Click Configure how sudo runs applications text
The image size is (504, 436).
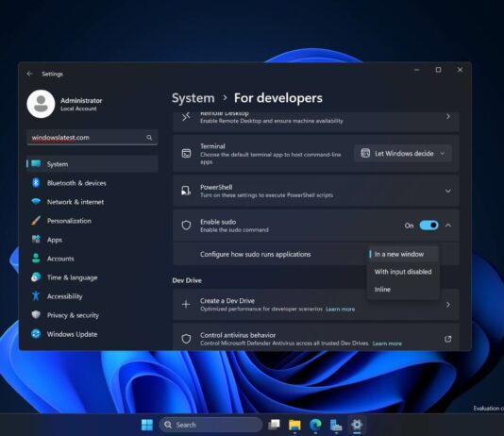click(256, 254)
